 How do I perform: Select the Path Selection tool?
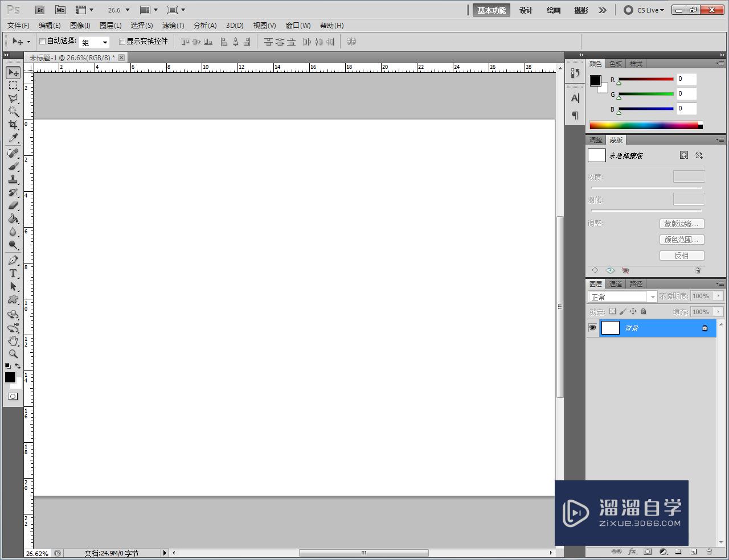pyautogui.click(x=13, y=286)
